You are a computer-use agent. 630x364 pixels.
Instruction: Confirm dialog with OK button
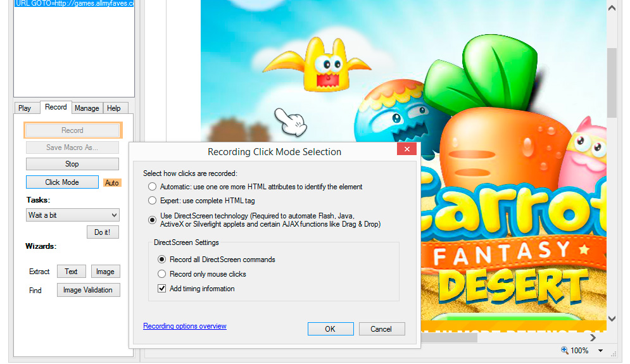(x=331, y=329)
